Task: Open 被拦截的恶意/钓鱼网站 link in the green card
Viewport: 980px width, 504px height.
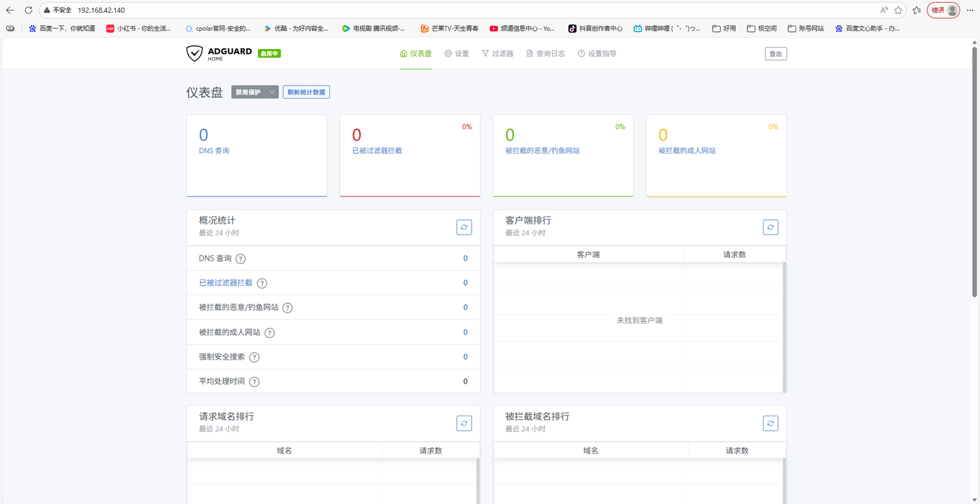Action: click(542, 151)
